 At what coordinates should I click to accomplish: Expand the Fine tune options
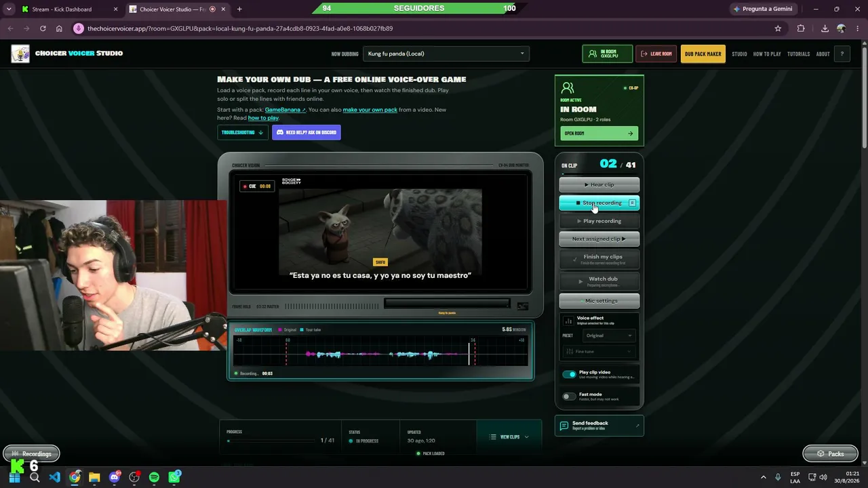(599, 352)
